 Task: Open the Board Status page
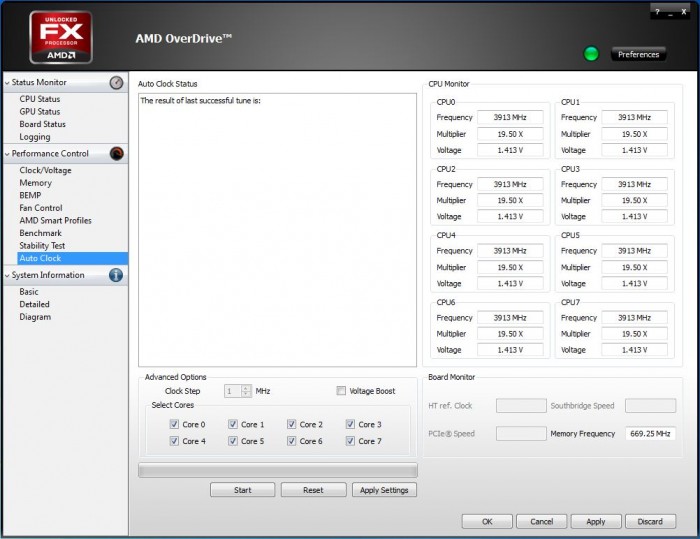[42, 124]
